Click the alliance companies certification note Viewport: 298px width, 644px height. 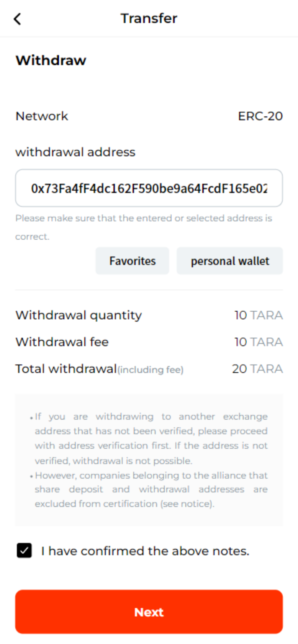[x=151, y=490]
